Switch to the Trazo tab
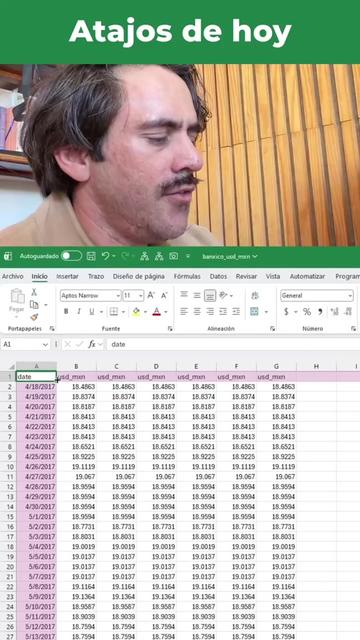 click(x=96, y=276)
